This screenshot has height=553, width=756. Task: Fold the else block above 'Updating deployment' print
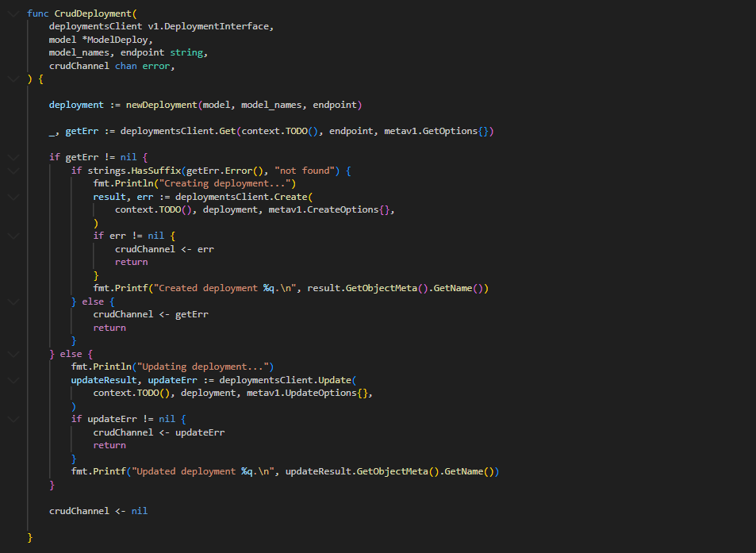coord(13,354)
